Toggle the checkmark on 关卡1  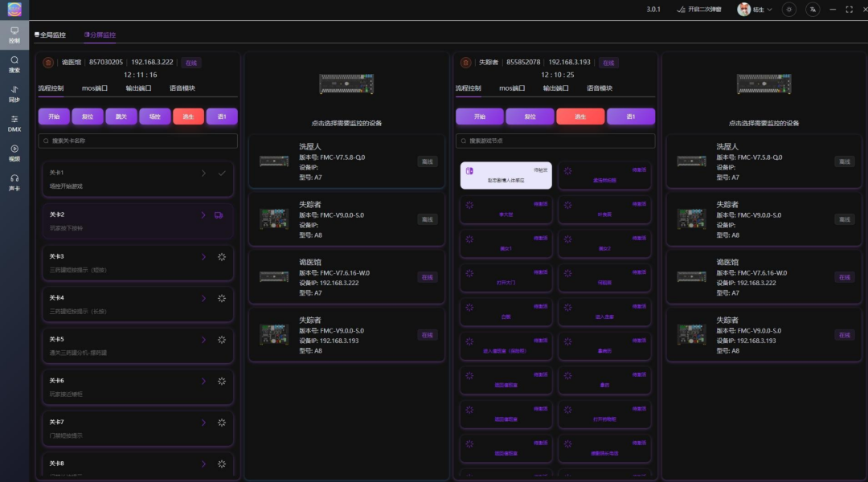coord(222,174)
